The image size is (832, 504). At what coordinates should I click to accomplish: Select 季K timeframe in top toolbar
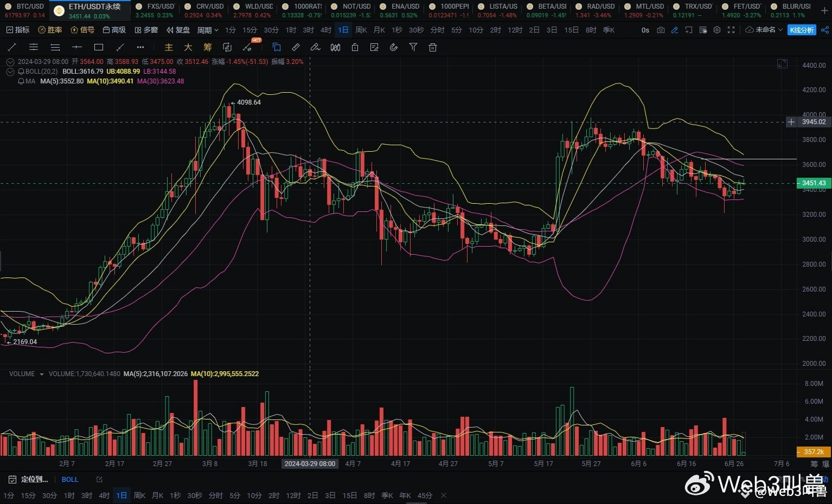click(609, 30)
